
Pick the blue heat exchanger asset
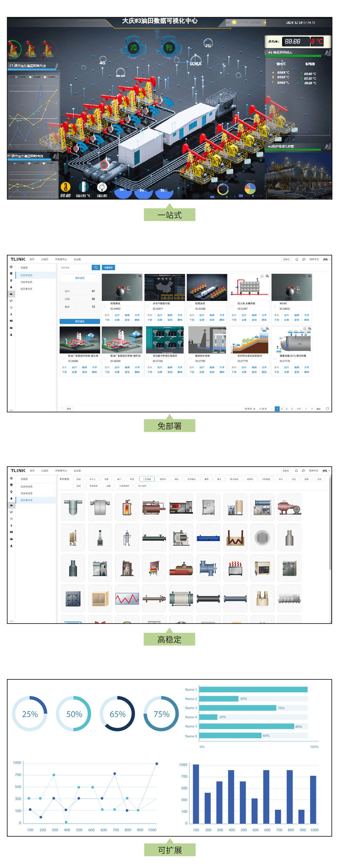pos(208,538)
